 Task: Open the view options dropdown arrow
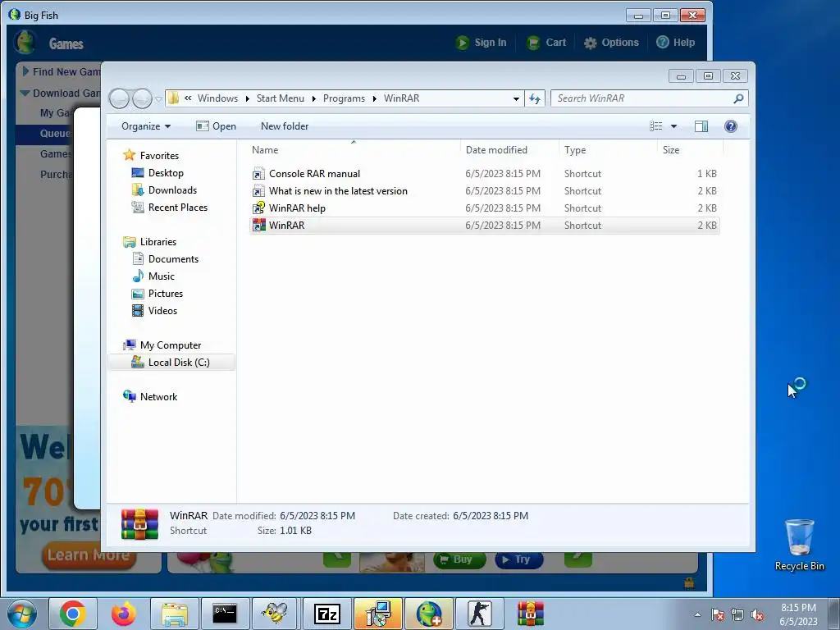pyautogui.click(x=674, y=126)
